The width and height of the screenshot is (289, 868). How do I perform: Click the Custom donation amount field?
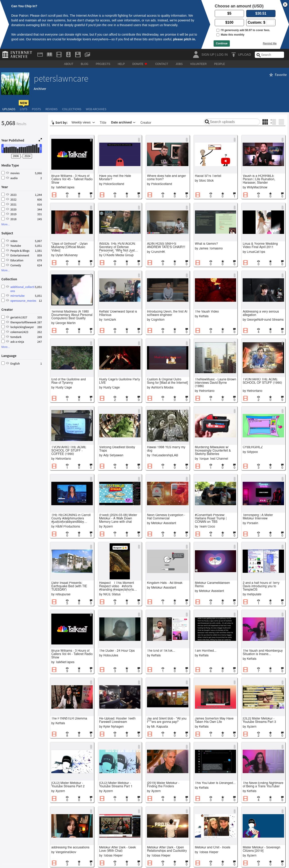tap(271, 23)
